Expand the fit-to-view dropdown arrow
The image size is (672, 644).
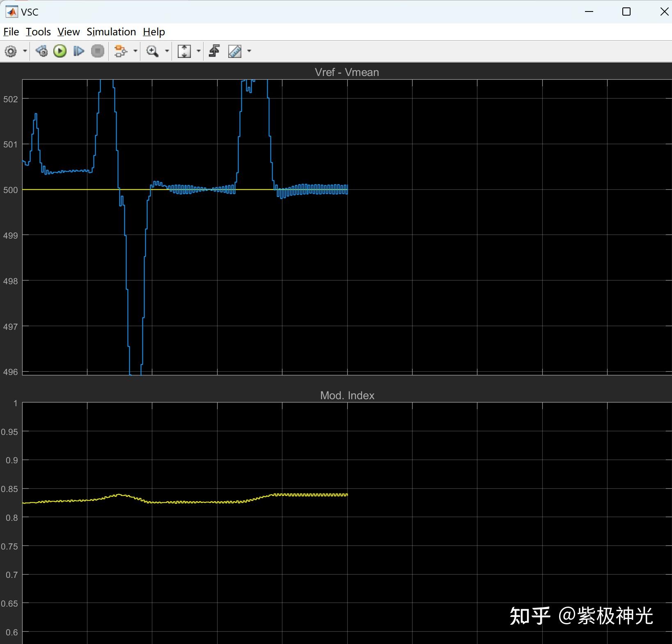[199, 51]
